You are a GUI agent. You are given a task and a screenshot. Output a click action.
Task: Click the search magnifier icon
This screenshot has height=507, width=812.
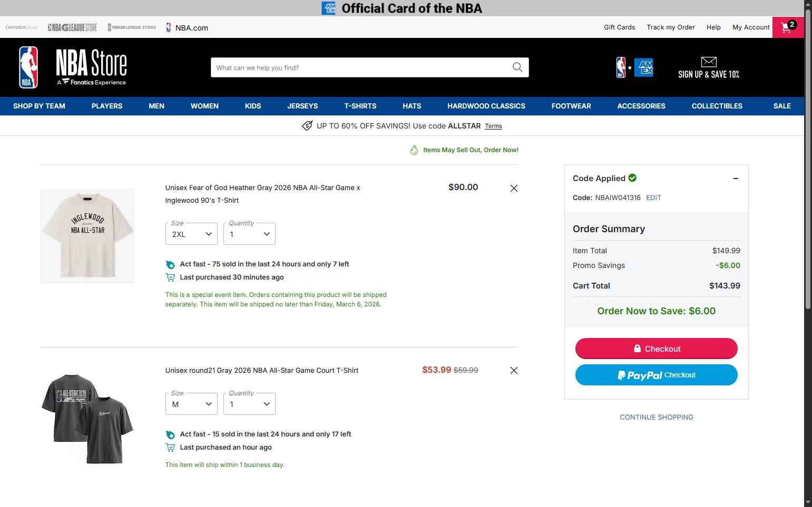(x=517, y=67)
